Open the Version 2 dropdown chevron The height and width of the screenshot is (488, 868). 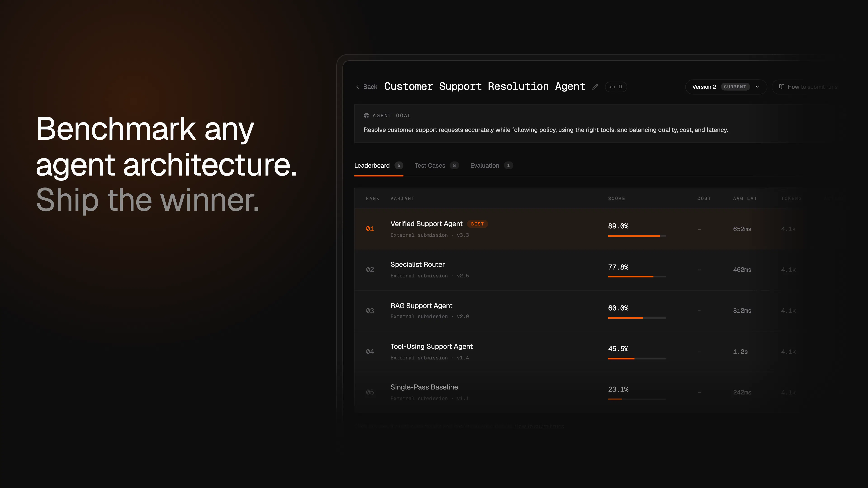[x=757, y=87]
